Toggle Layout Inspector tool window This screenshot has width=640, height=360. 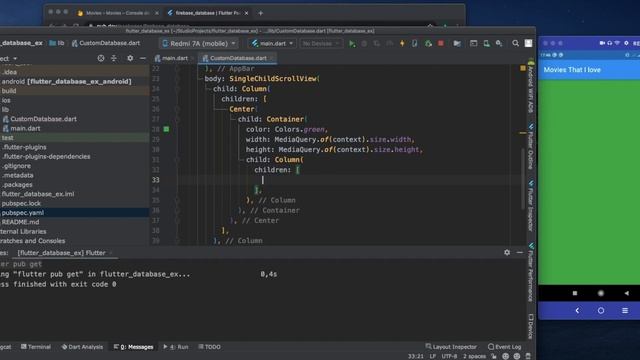pos(451,347)
